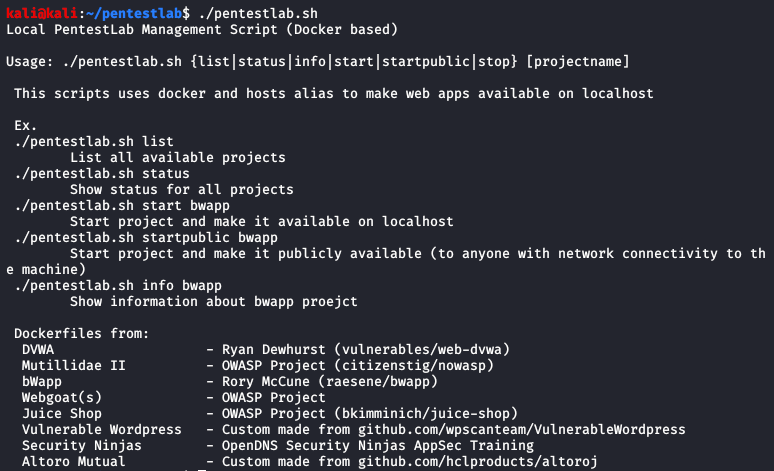
Task: Click the 'Altoro Mutual' project name
Action: (74, 462)
